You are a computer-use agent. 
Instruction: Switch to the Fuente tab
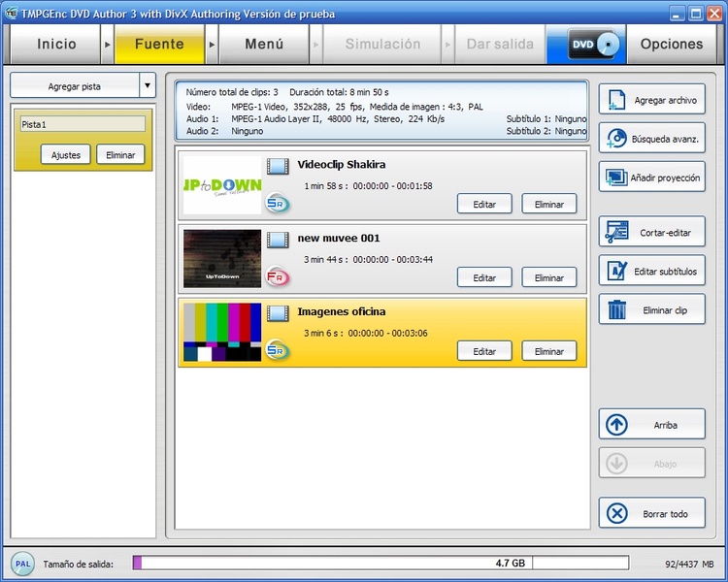pyautogui.click(x=159, y=44)
